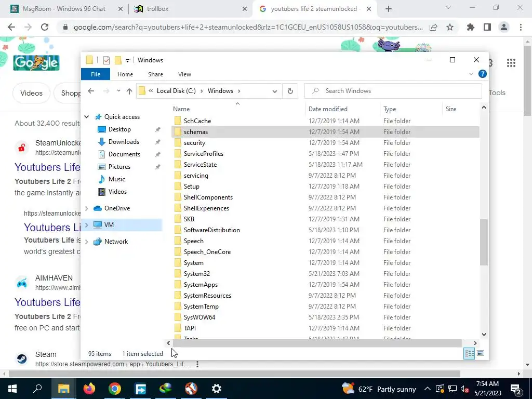Switch to details view layout icon
Image resolution: width=532 pixels, height=399 pixels.
pos(469,353)
